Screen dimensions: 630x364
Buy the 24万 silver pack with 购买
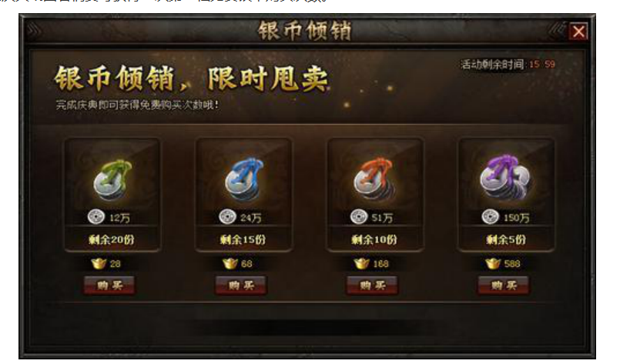click(240, 286)
